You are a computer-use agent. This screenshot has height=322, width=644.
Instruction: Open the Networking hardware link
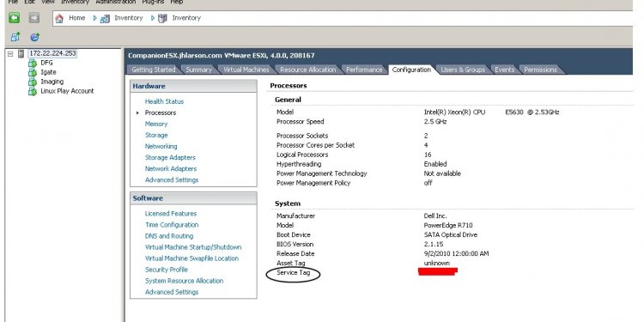click(x=161, y=146)
